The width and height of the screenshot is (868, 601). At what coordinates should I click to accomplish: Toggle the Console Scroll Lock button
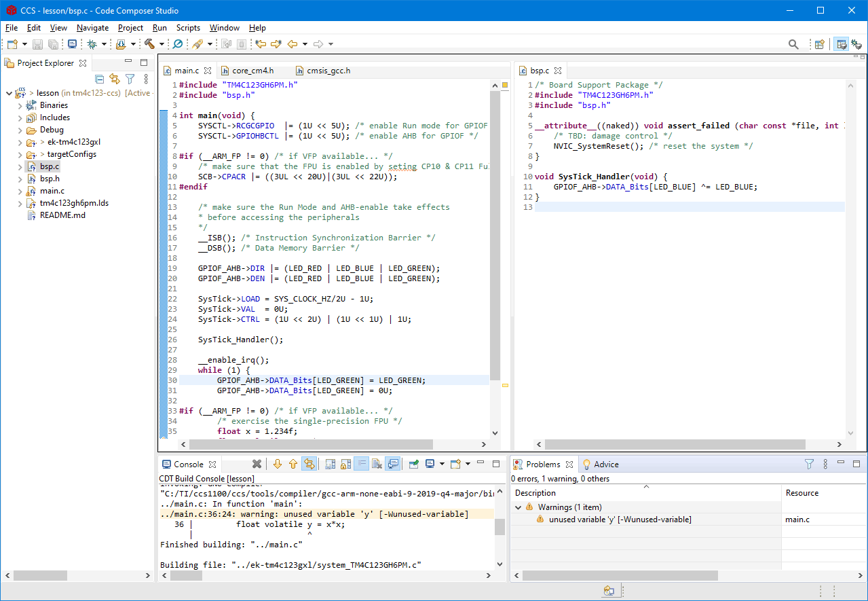click(345, 465)
